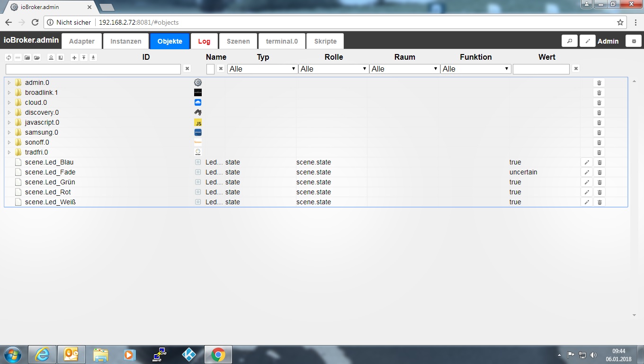Expand the samsung.0 folder

[9, 132]
